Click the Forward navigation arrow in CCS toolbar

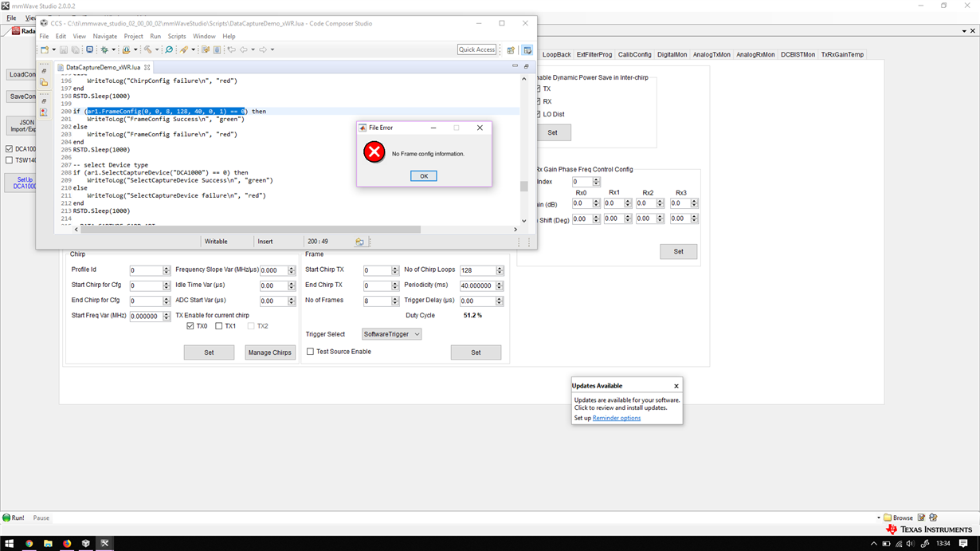(263, 49)
